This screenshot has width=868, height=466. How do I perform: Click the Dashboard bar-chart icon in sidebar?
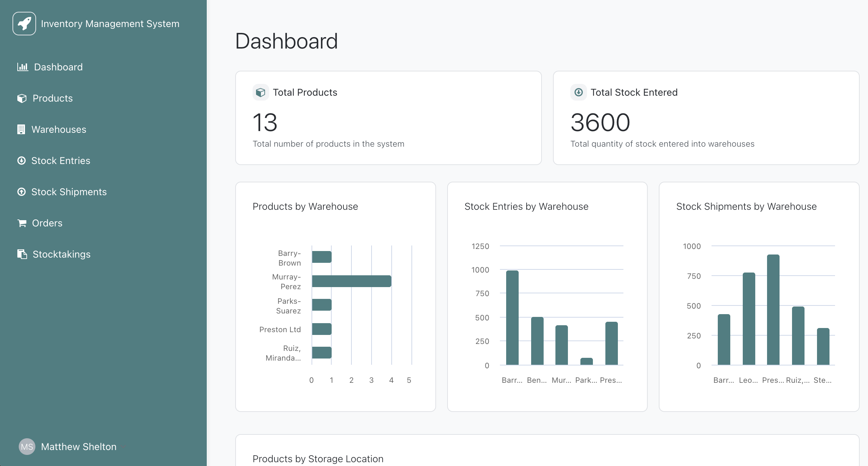pyautogui.click(x=23, y=67)
